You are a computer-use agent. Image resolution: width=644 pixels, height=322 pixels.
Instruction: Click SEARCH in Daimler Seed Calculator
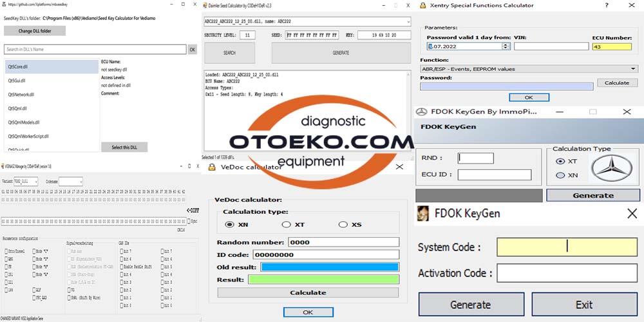pos(229,53)
